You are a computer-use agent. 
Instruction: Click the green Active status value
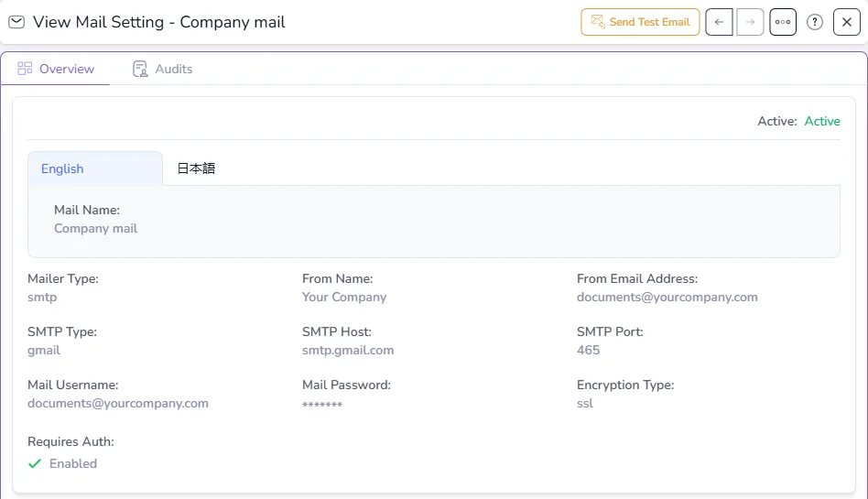tap(822, 121)
